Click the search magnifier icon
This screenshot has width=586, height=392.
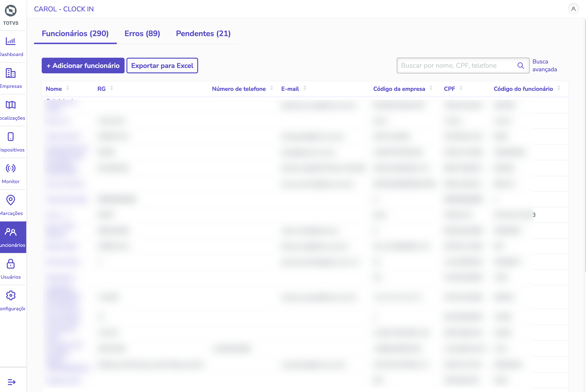coord(520,66)
